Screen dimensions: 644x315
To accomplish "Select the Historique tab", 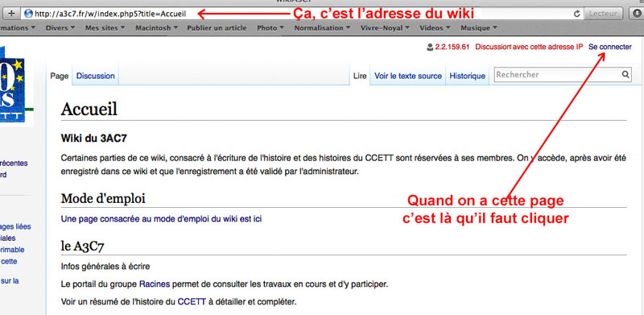I will [468, 76].
